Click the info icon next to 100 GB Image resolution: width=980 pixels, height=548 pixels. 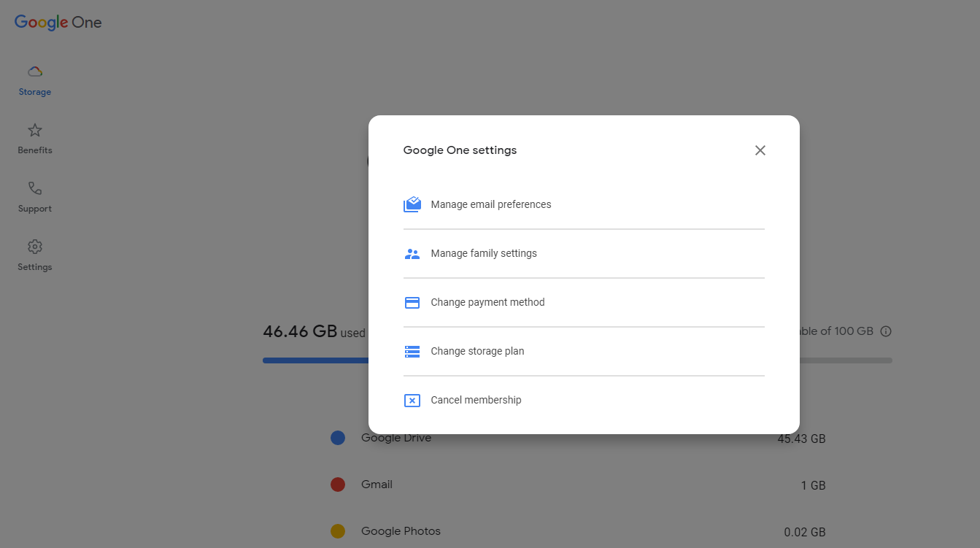(886, 331)
